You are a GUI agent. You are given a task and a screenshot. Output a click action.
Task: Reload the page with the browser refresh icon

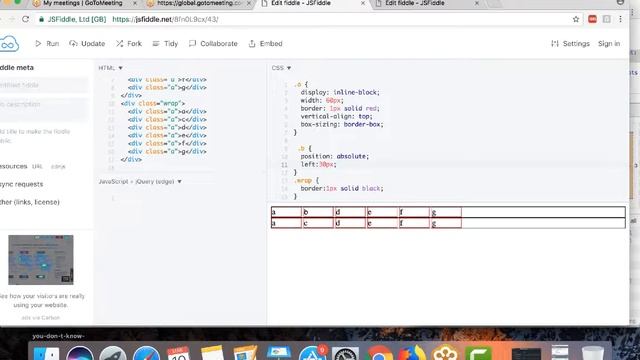coord(25,19)
